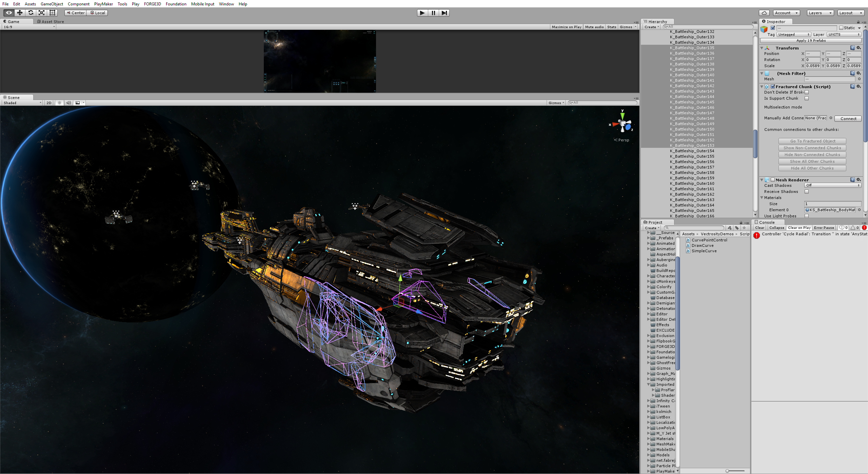Toggle scene effects image icon

click(x=78, y=103)
